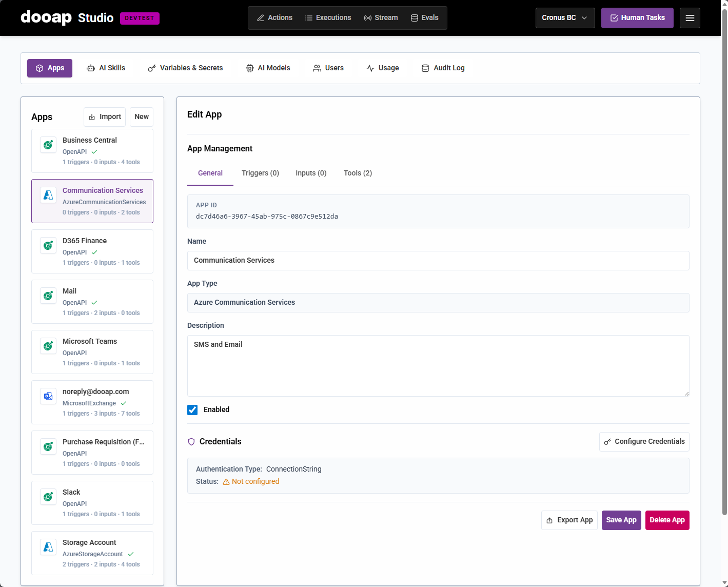Click the Storage Account Azure icon
The height and width of the screenshot is (587, 728).
pyautogui.click(x=48, y=547)
